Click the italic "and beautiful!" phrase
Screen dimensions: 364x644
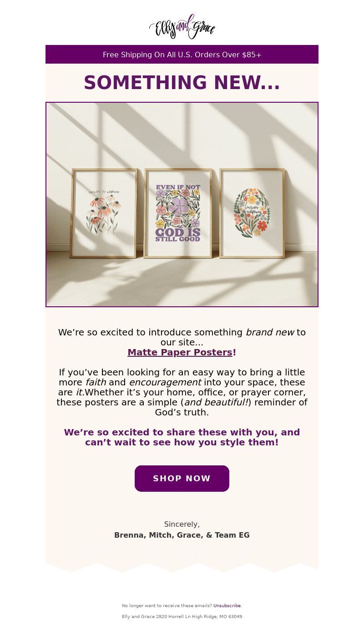pos(216,402)
